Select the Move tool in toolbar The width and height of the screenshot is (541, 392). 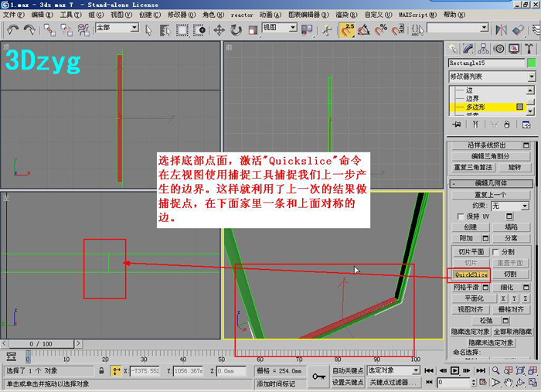219,30
